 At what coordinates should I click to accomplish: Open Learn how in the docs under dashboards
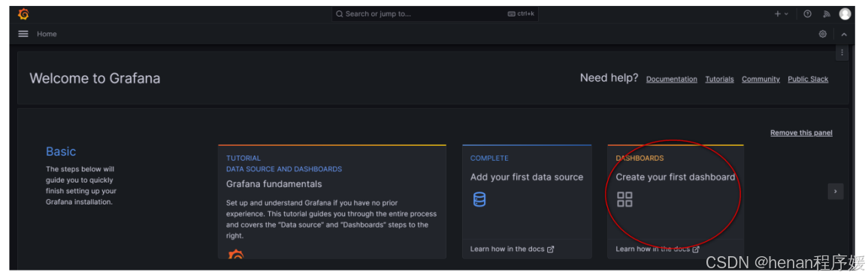pyautogui.click(x=657, y=249)
